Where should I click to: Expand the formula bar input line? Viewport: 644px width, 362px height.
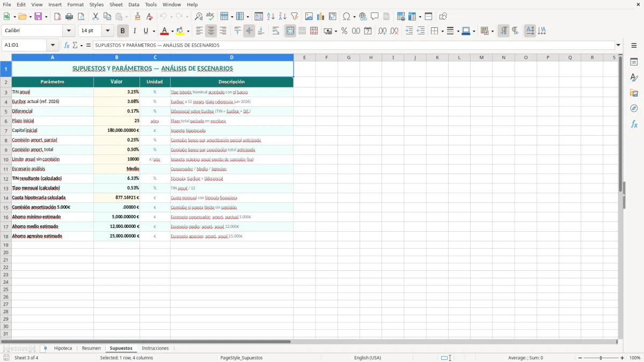point(618,46)
